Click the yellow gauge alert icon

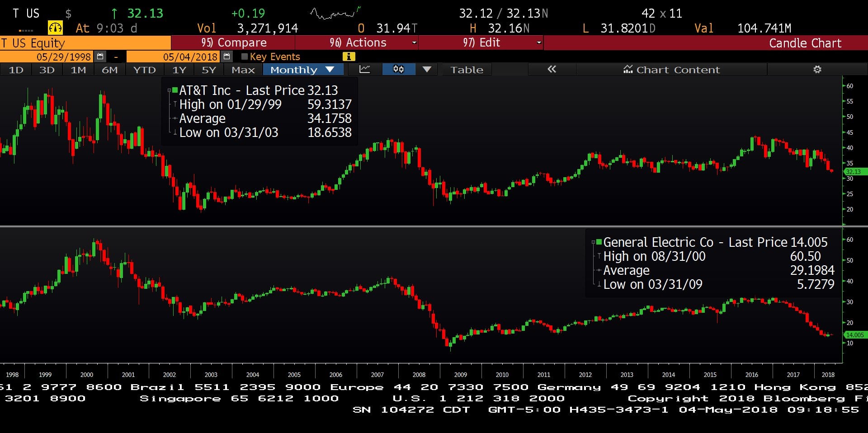55,28
